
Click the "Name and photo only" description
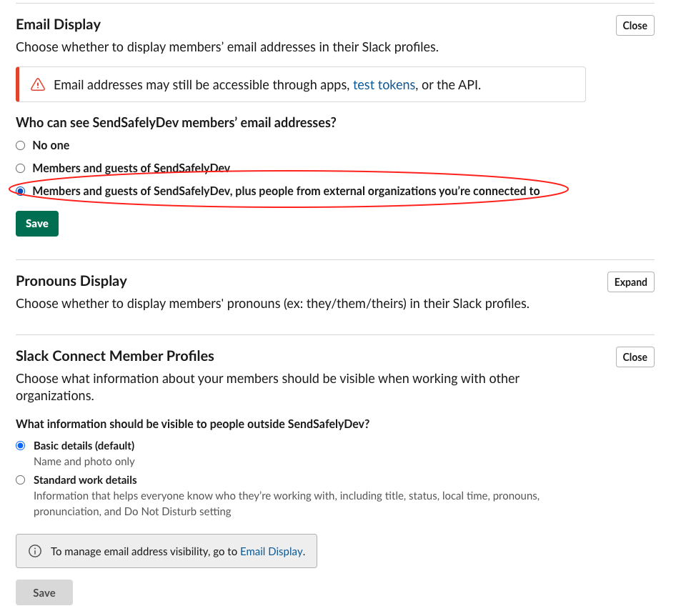click(x=84, y=462)
